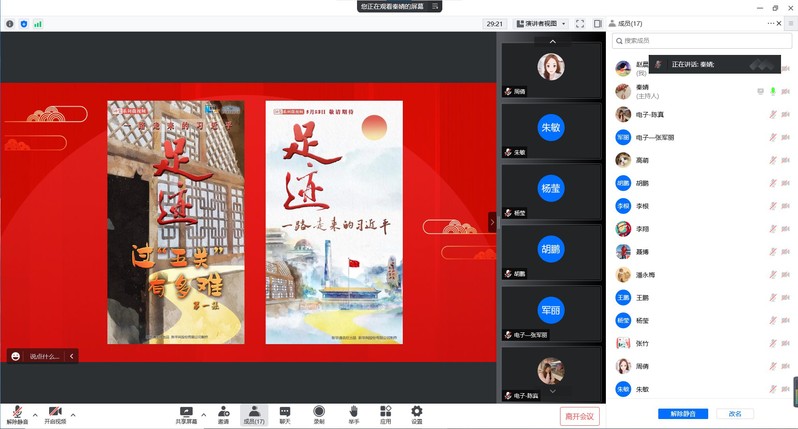Select member 聂博 in list

702,252
